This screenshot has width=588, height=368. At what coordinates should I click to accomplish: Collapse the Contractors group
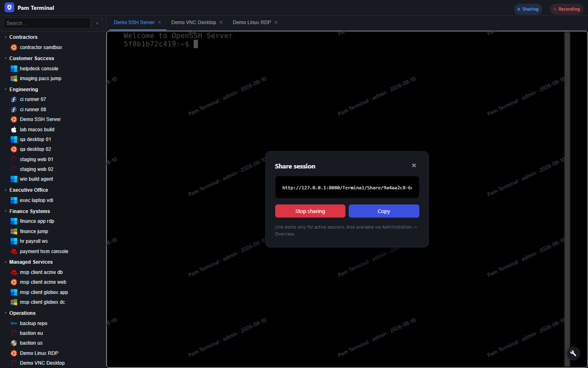[6, 37]
